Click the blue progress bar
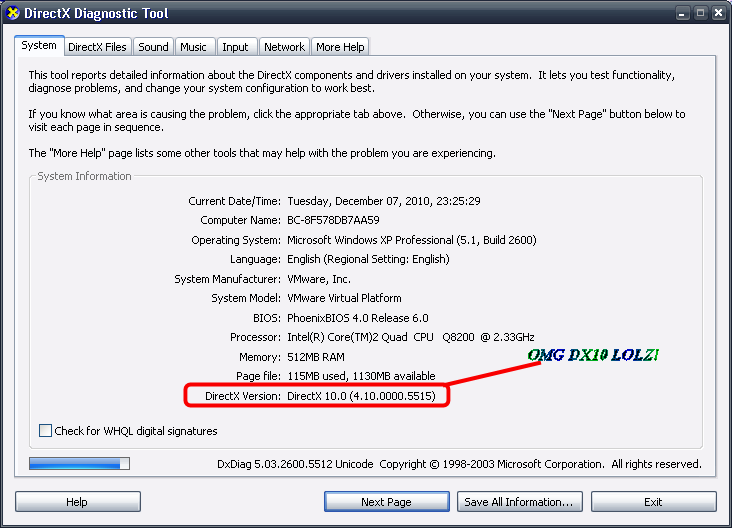732x528 pixels. click(x=79, y=464)
